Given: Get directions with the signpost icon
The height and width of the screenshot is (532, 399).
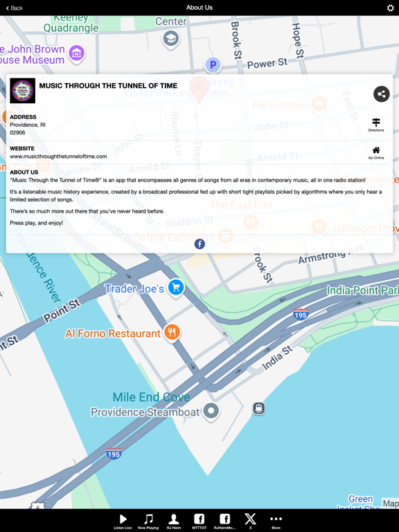Looking at the screenshot, I should tap(376, 125).
